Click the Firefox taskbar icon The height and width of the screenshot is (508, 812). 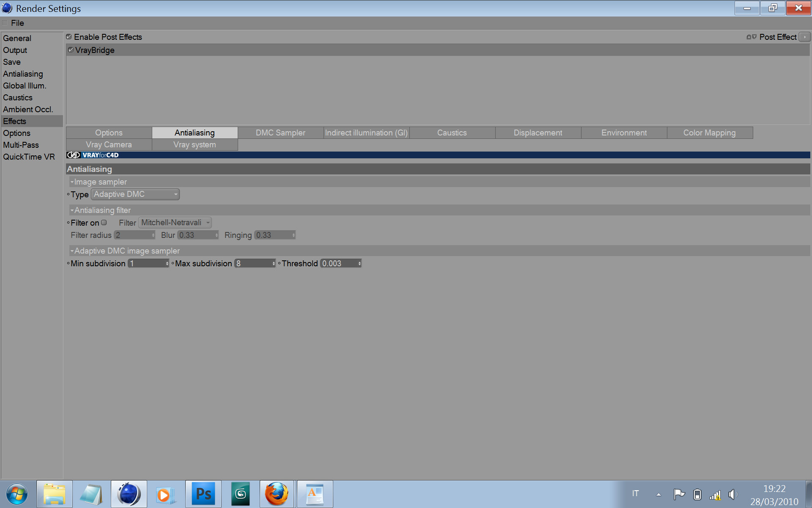(x=277, y=494)
